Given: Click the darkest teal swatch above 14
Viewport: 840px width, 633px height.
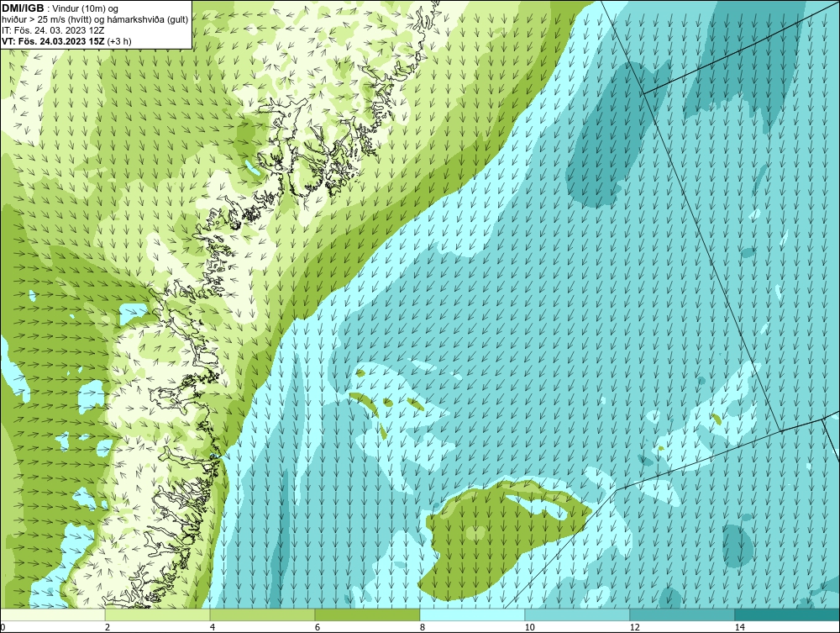Looking at the screenshot, I should (x=788, y=615).
